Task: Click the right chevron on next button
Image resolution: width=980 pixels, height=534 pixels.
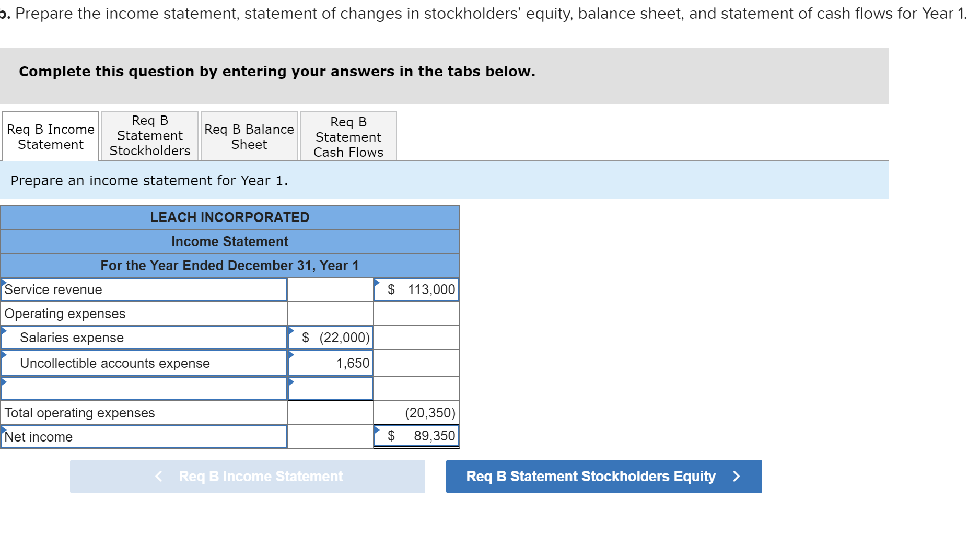Action: pos(737,477)
